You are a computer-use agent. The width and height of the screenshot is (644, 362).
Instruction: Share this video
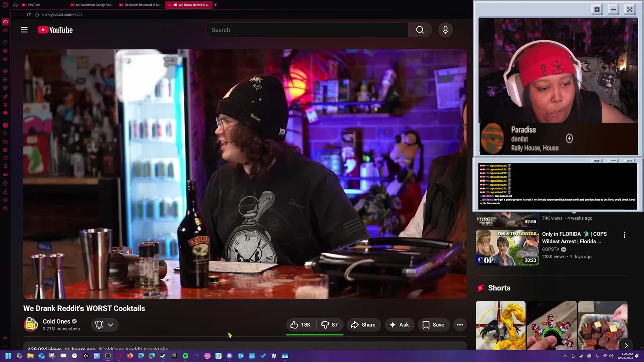pos(363,325)
